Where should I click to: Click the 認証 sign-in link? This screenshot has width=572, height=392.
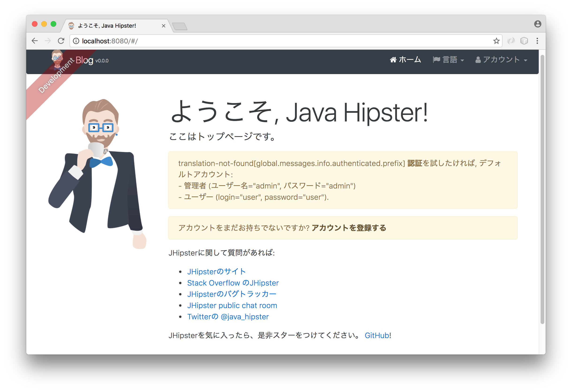(415, 163)
